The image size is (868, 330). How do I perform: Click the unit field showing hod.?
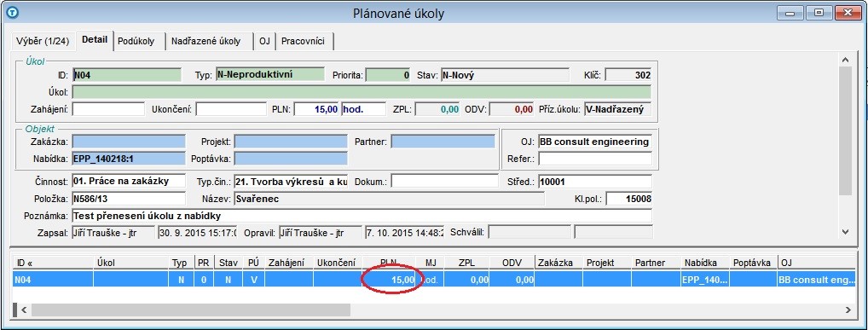(364, 109)
